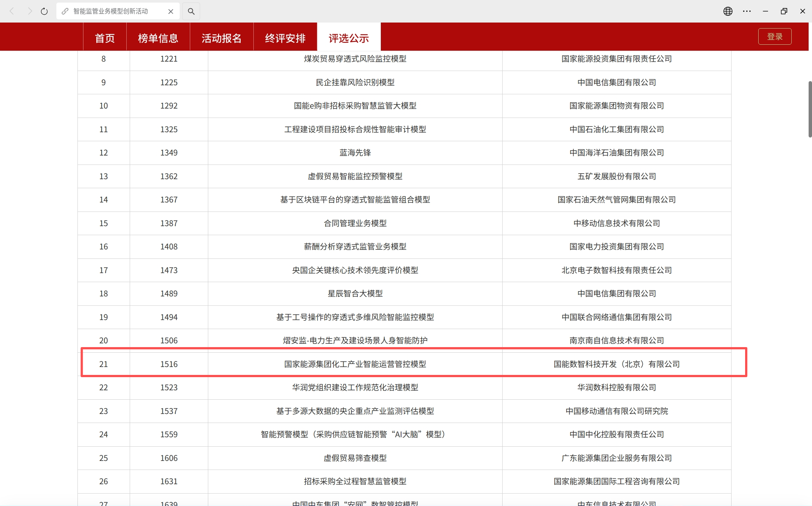The height and width of the screenshot is (506, 812).
Task: Click the back navigation arrow
Action: 12,11
